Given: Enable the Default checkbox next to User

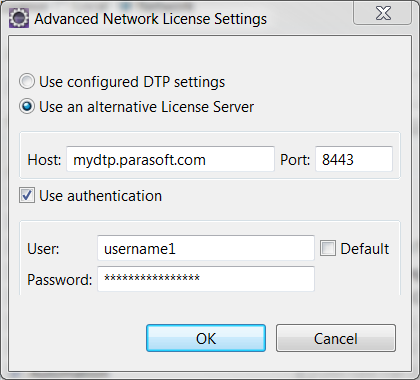Looking at the screenshot, I should (328, 248).
